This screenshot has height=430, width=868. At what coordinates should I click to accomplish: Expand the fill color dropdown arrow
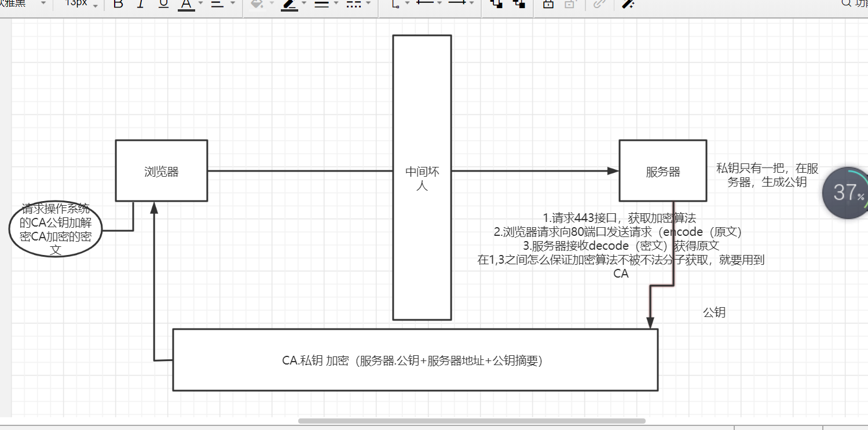272,3
